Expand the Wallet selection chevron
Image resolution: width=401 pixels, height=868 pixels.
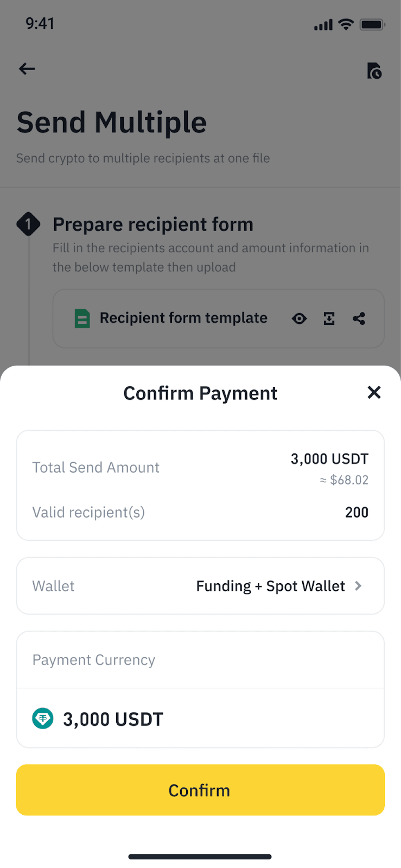coord(358,586)
